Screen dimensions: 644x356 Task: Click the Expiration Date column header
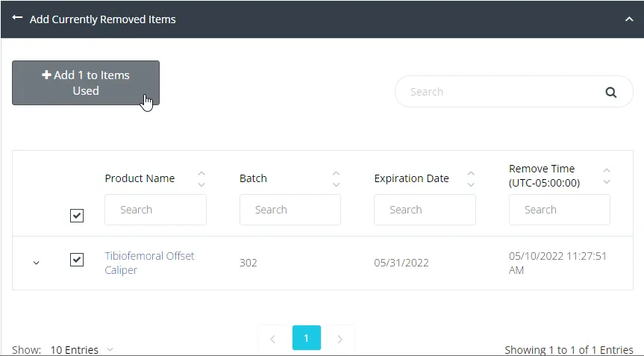[x=411, y=178]
